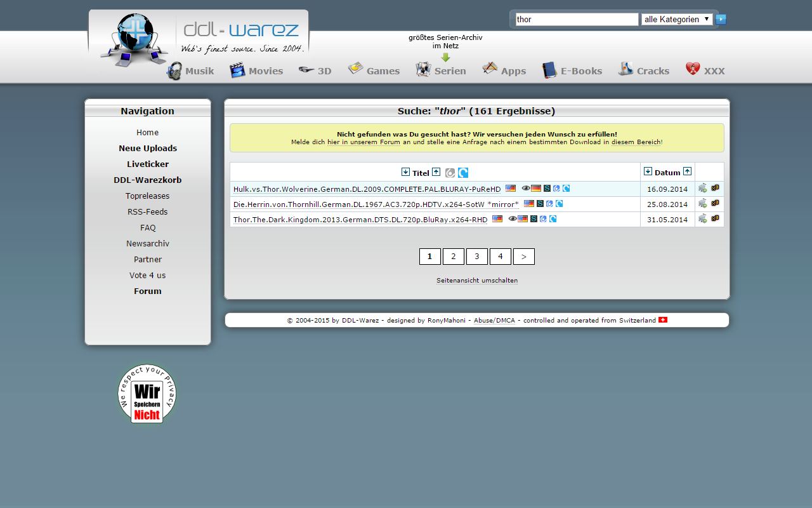Viewport: 812px width, 508px height.
Task: Click current page 1 button
Action: [x=430, y=257]
